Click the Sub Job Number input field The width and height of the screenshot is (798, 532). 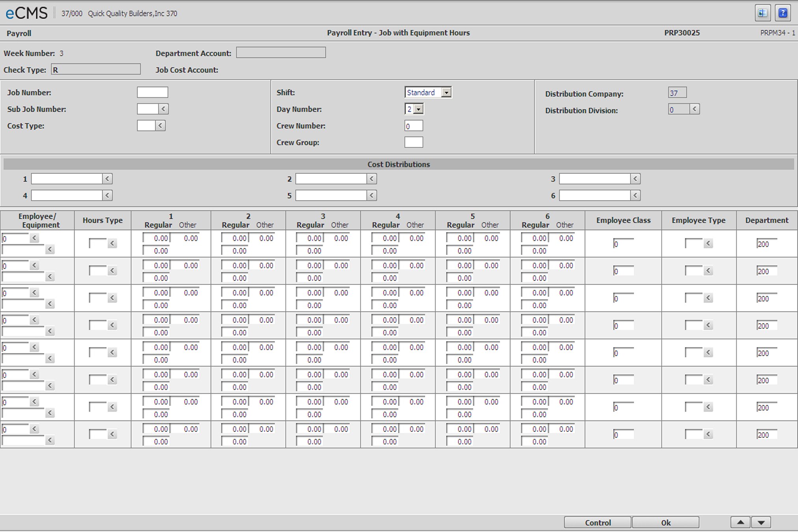148,109
